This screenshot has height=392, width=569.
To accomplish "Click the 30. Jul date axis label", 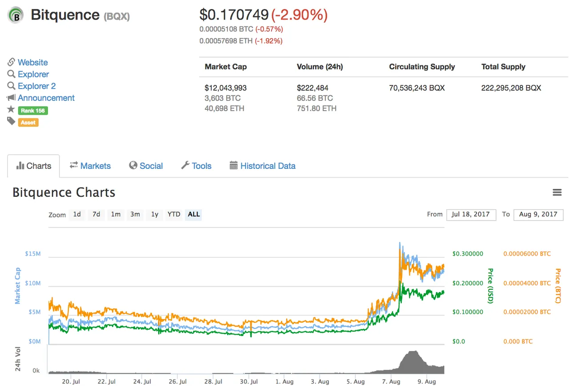I will click(x=248, y=381).
